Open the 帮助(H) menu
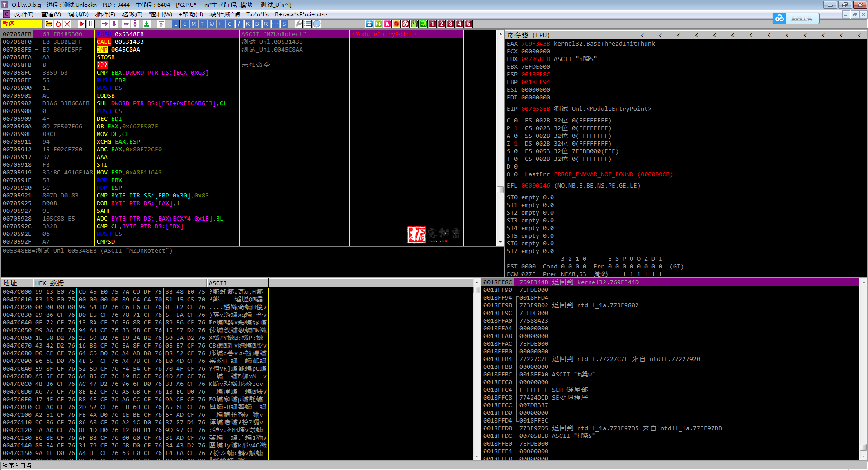868x470 pixels. tap(191, 14)
